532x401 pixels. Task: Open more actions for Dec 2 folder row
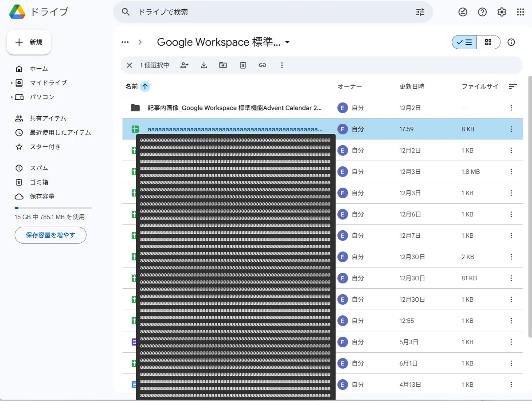point(511,108)
